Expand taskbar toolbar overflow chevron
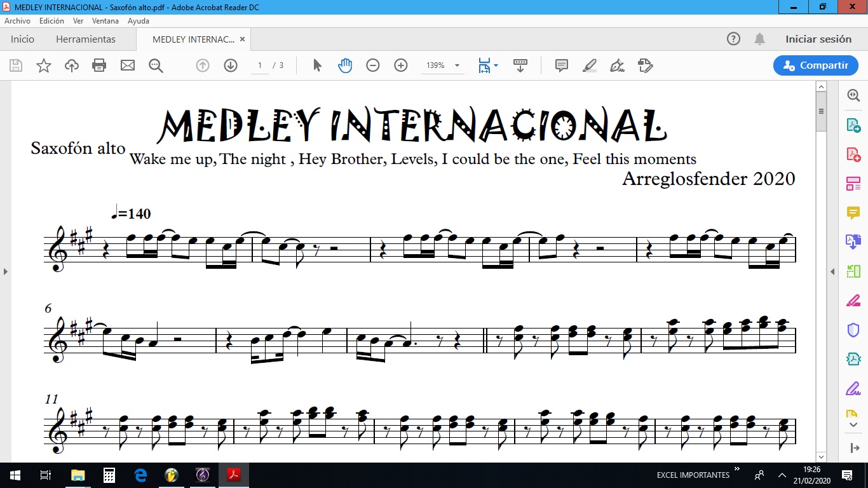The height and width of the screenshot is (488, 868). tap(737, 470)
